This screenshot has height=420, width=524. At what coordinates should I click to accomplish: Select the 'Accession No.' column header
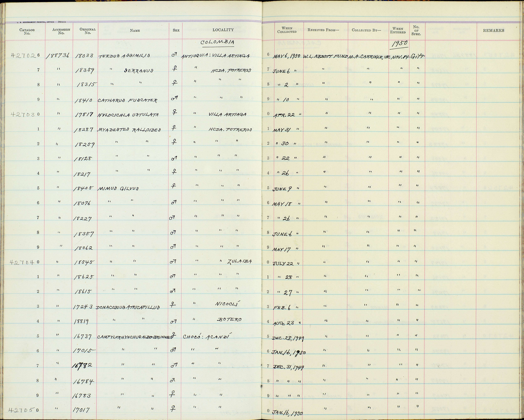pyautogui.click(x=61, y=31)
